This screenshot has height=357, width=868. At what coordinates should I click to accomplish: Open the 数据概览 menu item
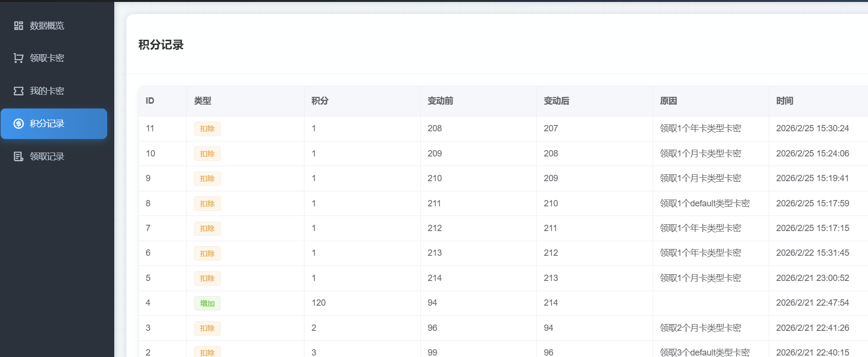point(47,26)
